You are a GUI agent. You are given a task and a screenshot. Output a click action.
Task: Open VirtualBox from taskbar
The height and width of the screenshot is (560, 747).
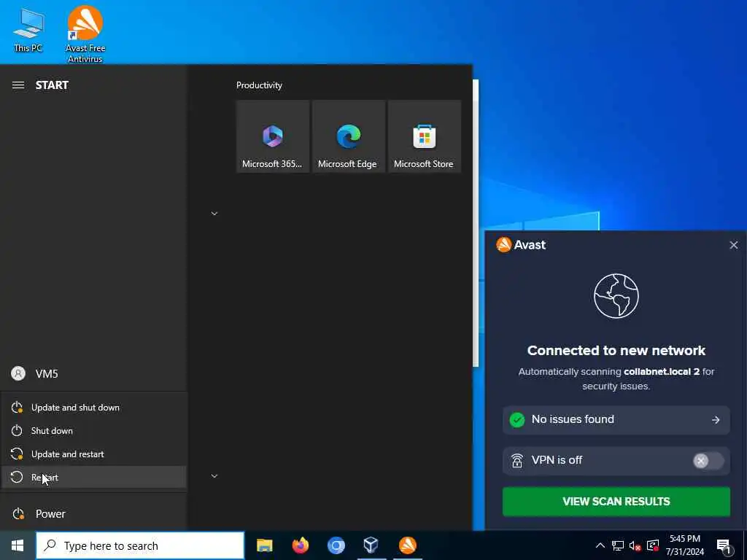click(371, 545)
